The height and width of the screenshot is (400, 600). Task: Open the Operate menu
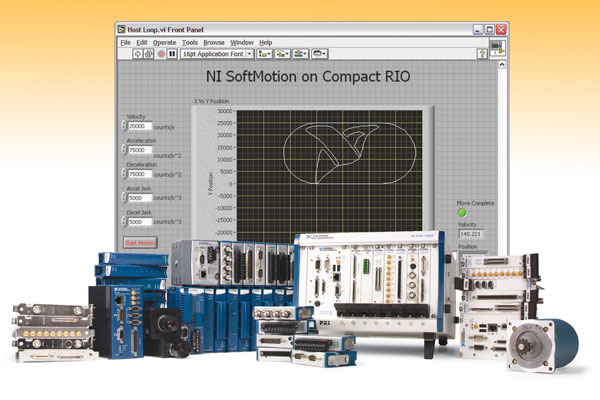point(164,42)
